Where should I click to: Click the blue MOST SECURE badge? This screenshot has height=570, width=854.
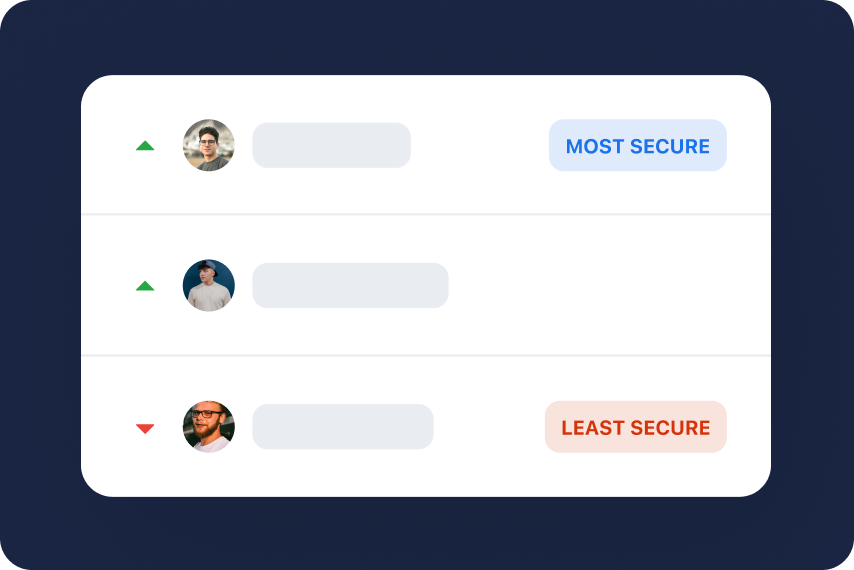[x=638, y=146]
